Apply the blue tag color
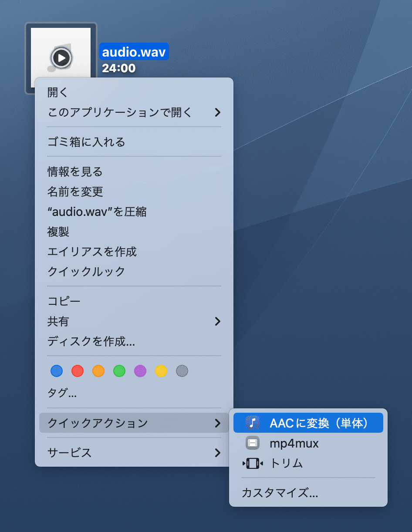412x532 pixels. coord(57,371)
